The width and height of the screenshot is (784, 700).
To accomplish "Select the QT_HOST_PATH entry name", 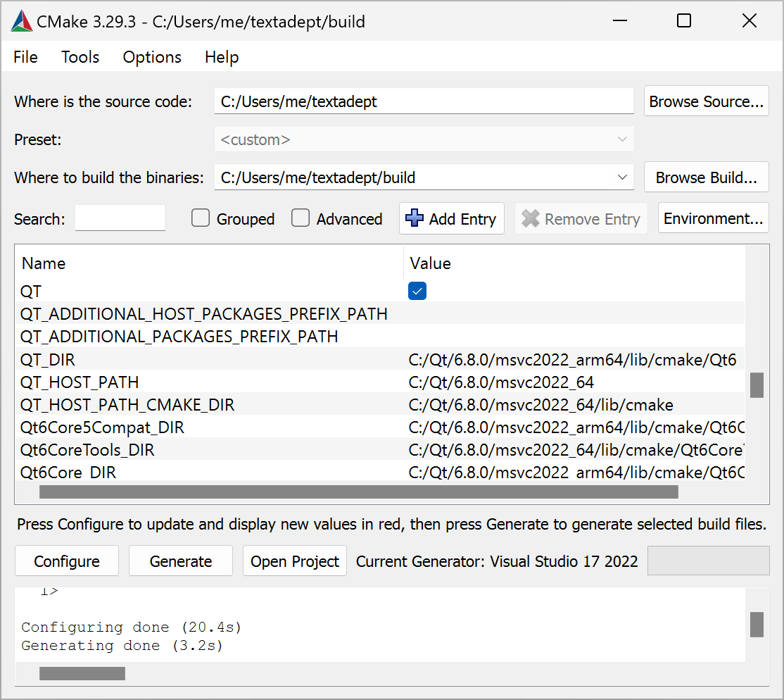I will (x=80, y=382).
